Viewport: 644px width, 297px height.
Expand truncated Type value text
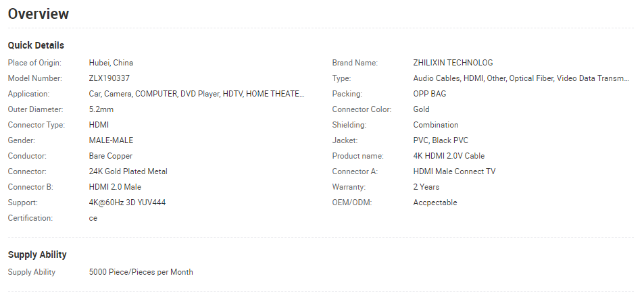click(521, 78)
